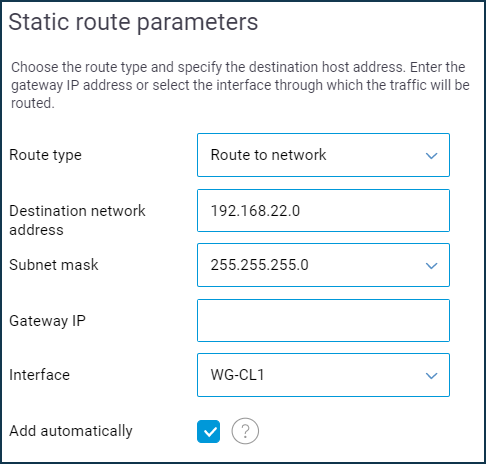The height and width of the screenshot is (464, 486).
Task: Click the Interface chevron arrow
Action: [x=432, y=376]
